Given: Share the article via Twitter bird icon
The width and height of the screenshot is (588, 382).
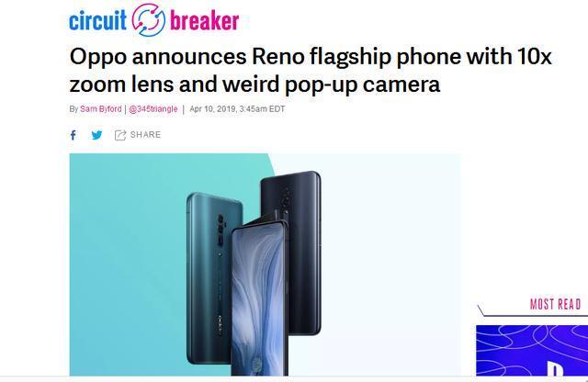Looking at the screenshot, I should click(x=96, y=135).
